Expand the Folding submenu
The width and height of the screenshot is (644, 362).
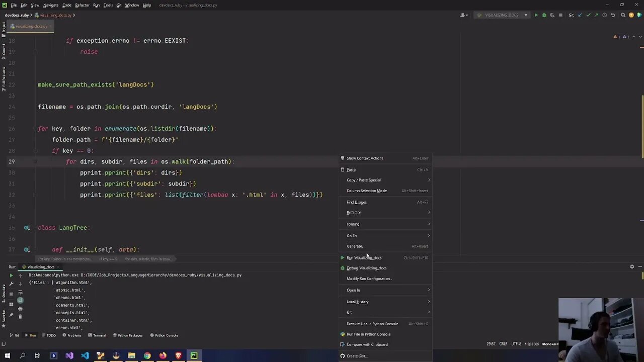click(385, 224)
